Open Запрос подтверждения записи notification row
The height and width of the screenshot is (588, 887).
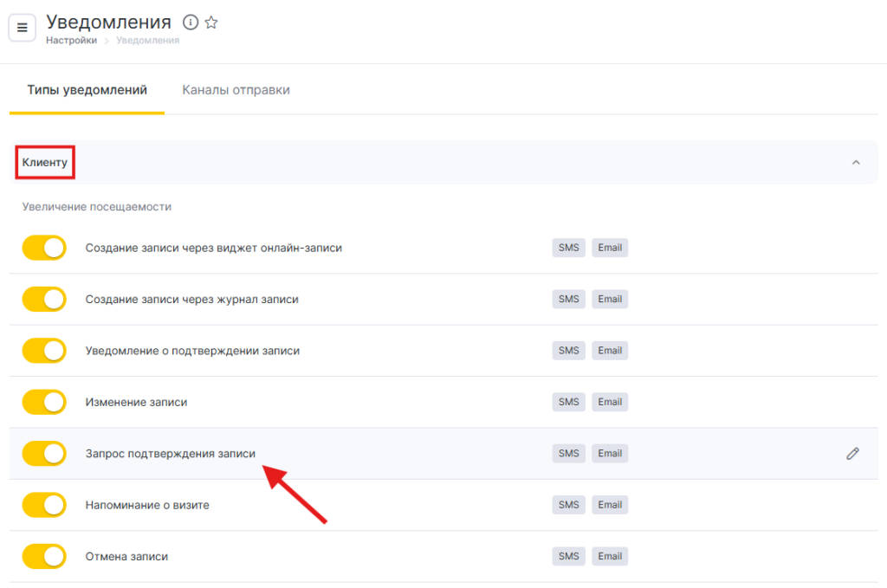coord(170,453)
